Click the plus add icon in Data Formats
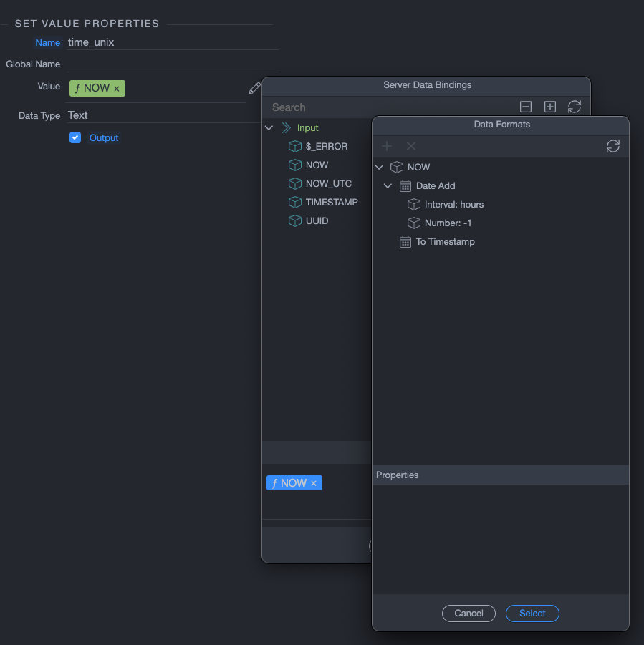Image resolution: width=644 pixels, height=645 pixels. (x=387, y=146)
